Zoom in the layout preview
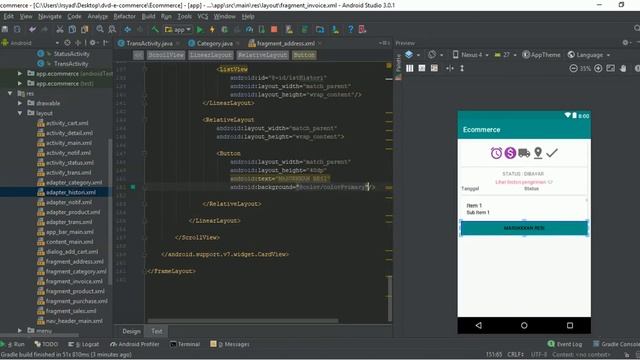Viewport: 640px width, 360px height. (598, 69)
